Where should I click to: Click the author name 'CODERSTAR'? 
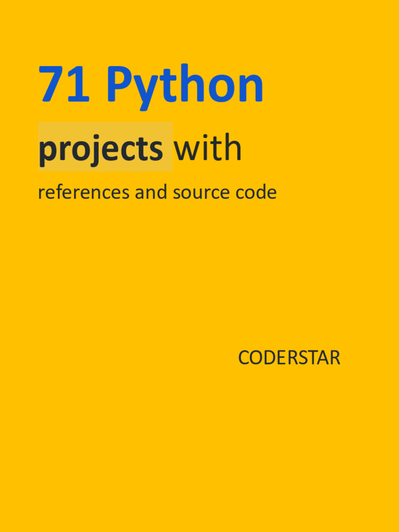coord(289,357)
